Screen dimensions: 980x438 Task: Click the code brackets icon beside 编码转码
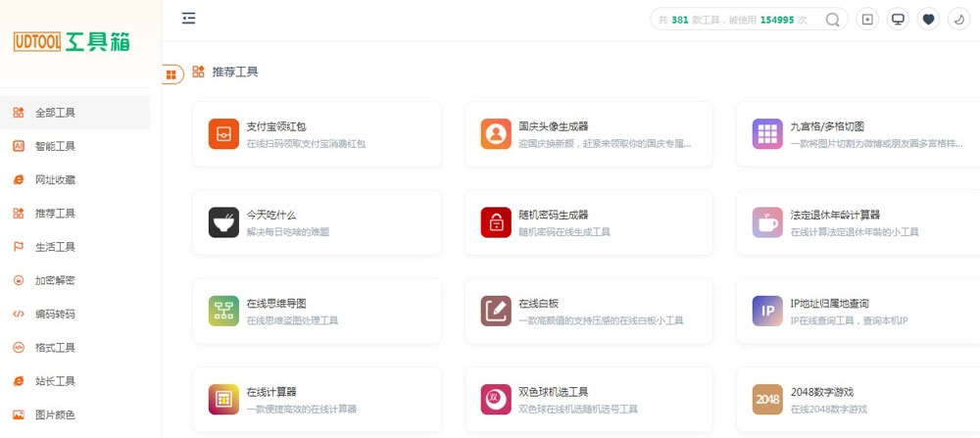(x=18, y=314)
